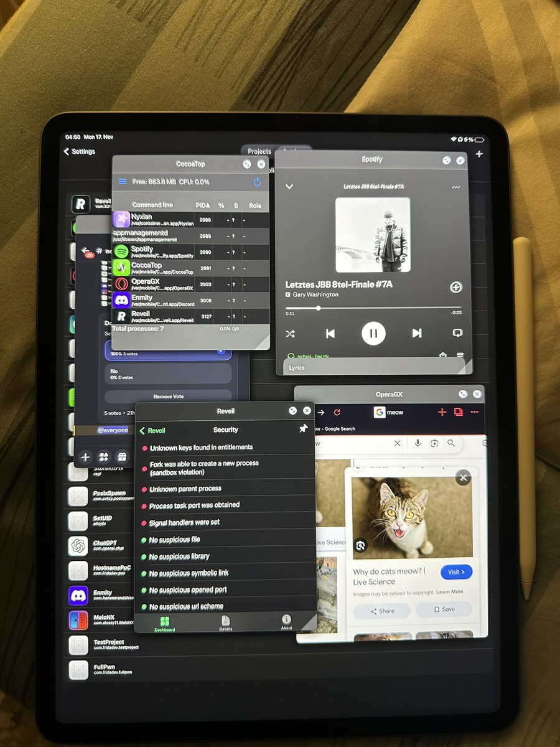Select OperaGX process row in CocoaTop

pyautogui.click(x=191, y=284)
